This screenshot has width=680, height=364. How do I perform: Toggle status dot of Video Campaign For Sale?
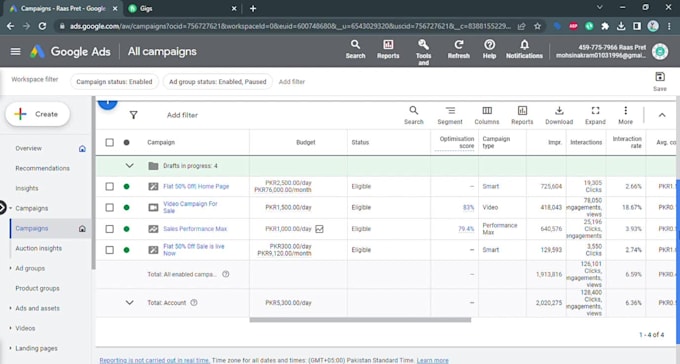coord(126,207)
